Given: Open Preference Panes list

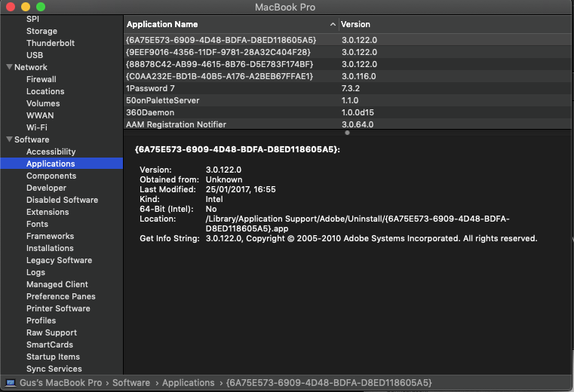Looking at the screenshot, I should 61,297.
